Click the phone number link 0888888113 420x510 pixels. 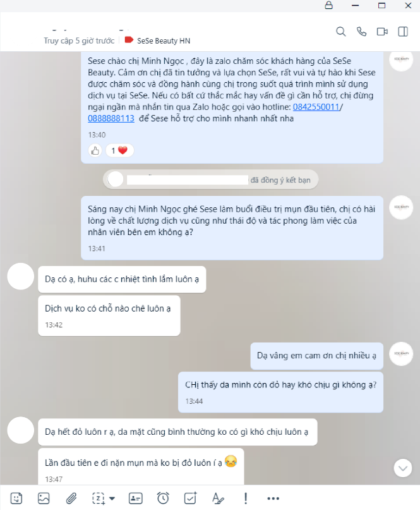pyautogui.click(x=111, y=118)
